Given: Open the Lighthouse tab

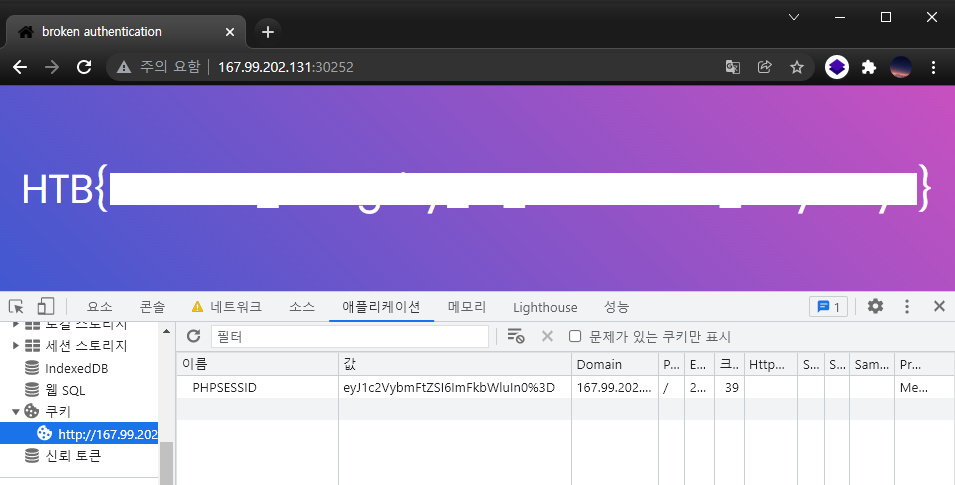Looking at the screenshot, I should coord(545,308).
